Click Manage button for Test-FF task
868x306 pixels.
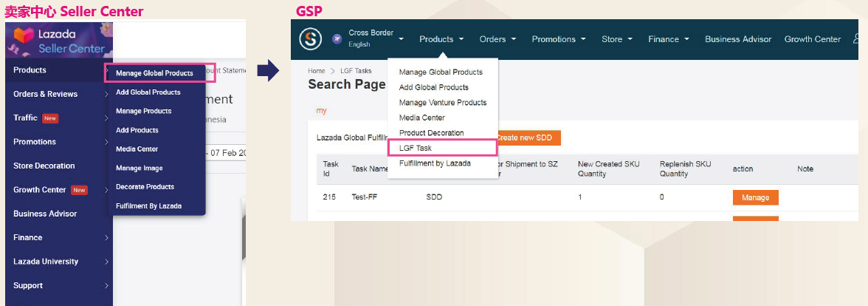click(755, 197)
